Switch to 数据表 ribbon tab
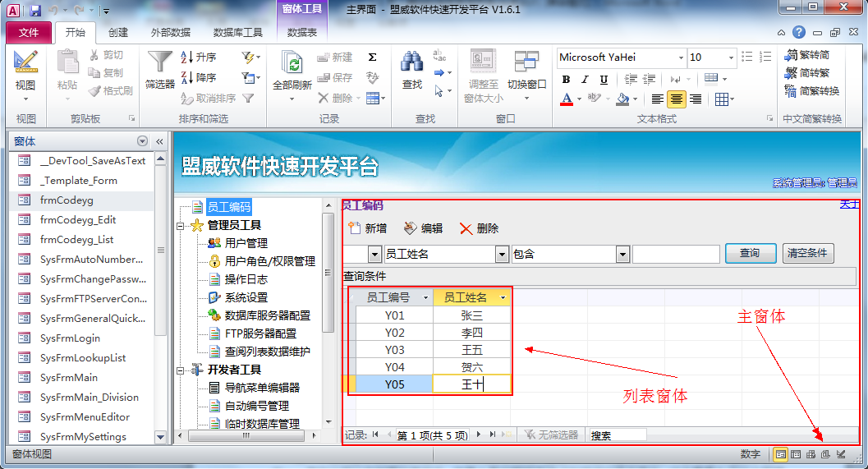This screenshot has height=469, width=868. (x=302, y=33)
